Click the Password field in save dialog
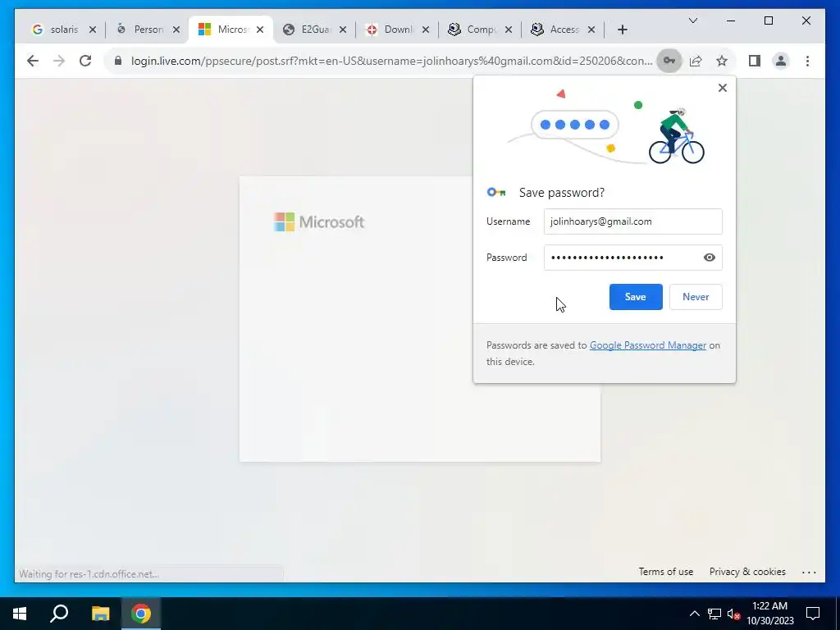The image size is (840, 630). [632, 257]
